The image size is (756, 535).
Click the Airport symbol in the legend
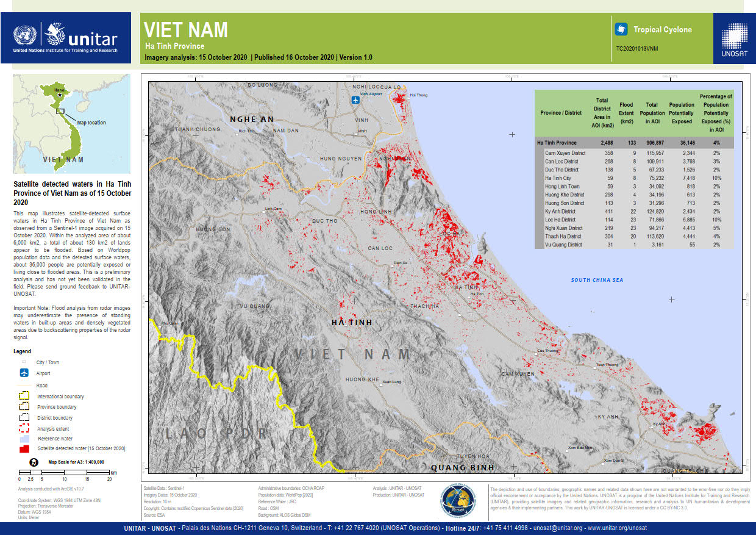24,373
